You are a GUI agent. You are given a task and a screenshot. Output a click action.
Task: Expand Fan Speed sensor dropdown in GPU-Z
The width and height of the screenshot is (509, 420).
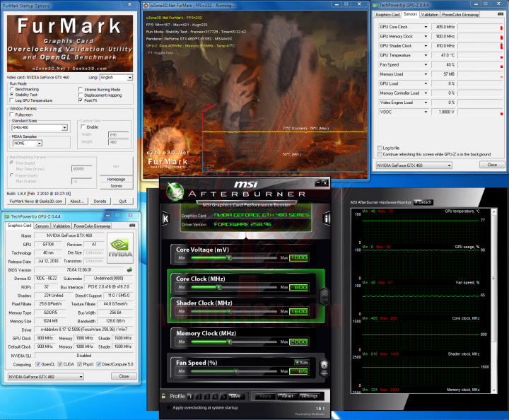426,64
